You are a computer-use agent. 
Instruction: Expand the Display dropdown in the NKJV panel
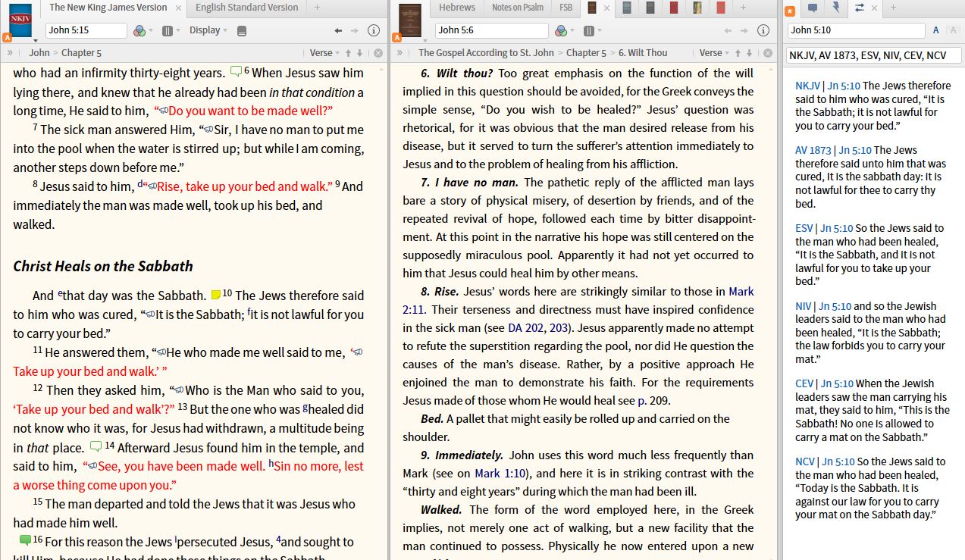(208, 30)
